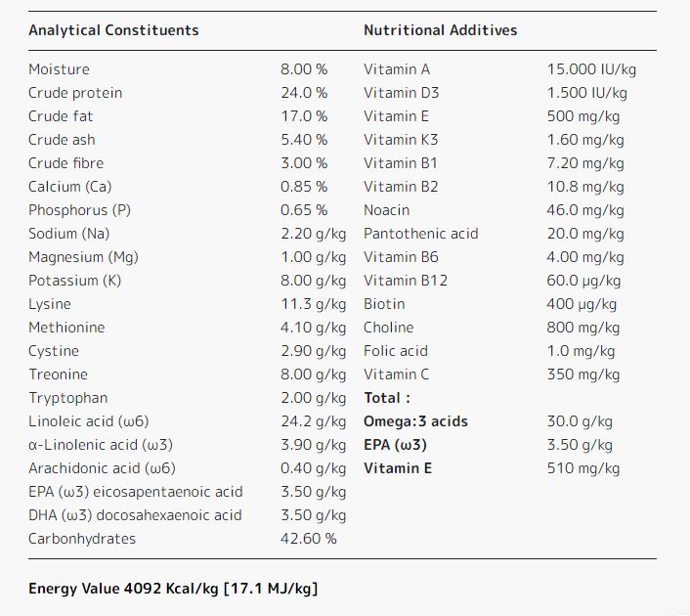Click the Analytical Constituents heading
The height and width of the screenshot is (616, 690).
pos(113,30)
